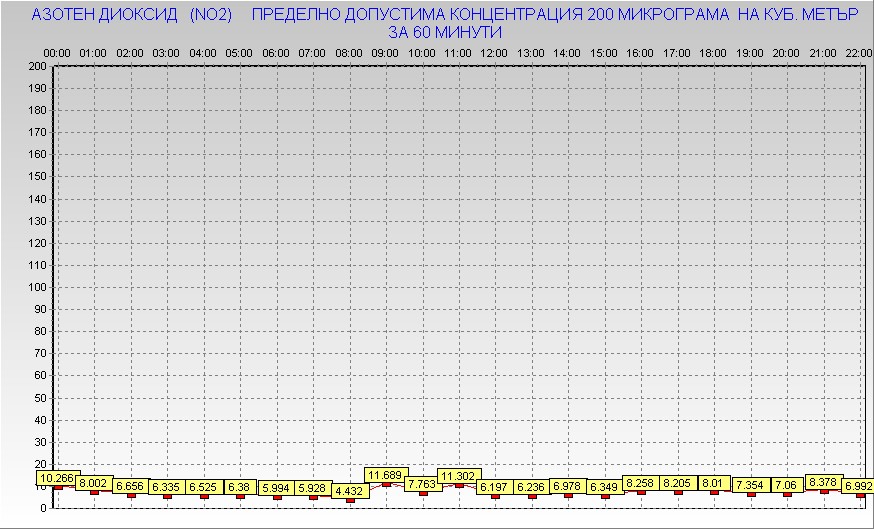Click the 06:00 time axis label
The width and height of the screenshot is (874, 529).
[x=276, y=54]
